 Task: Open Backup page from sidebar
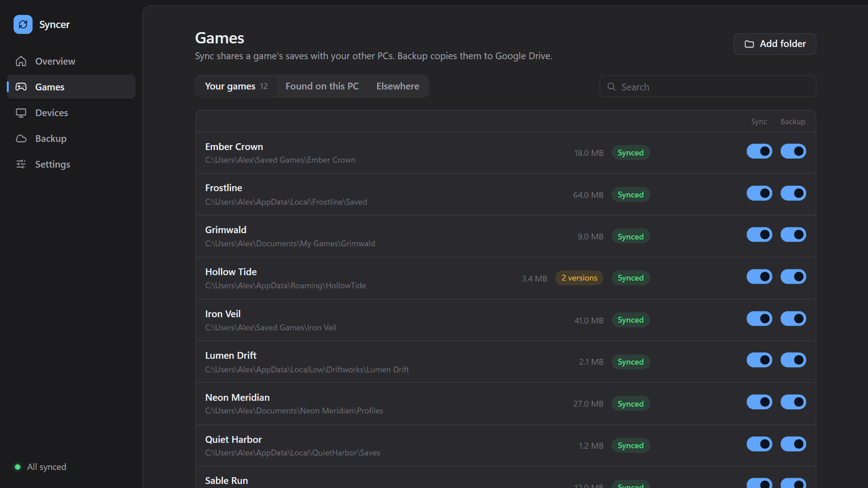pyautogui.click(x=72, y=138)
